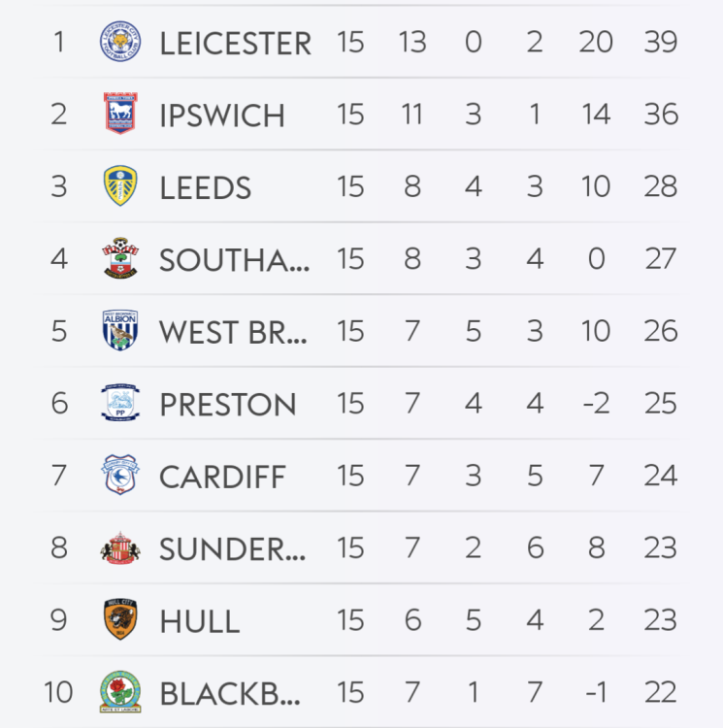Click the HULL team name
This screenshot has width=723, height=728.
tap(199, 620)
